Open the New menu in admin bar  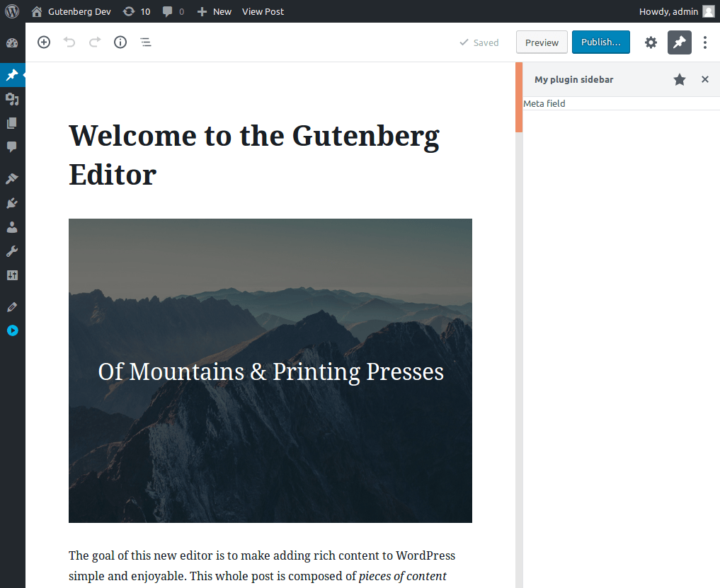tap(214, 11)
